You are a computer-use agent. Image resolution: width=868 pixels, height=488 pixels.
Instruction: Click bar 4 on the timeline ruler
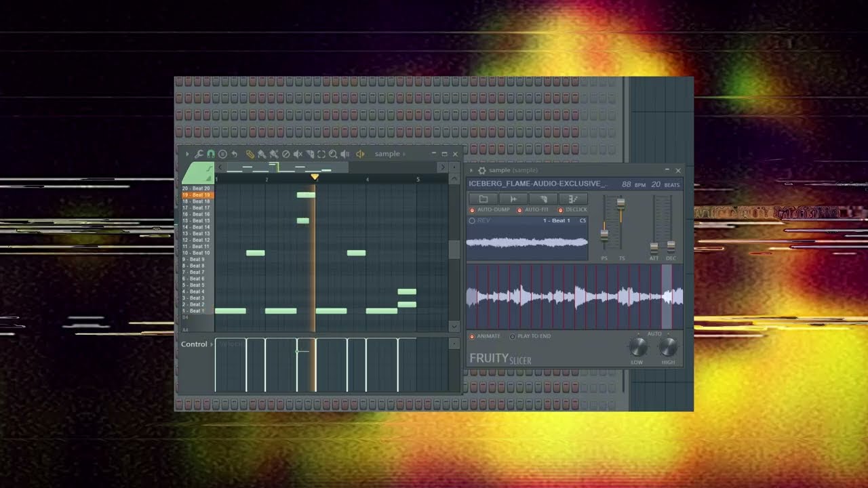tap(368, 179)
